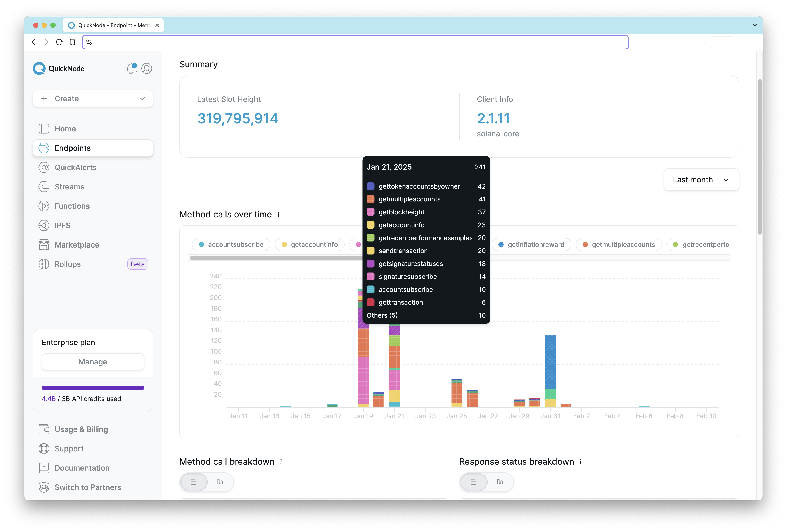
Task: Toggle accountsubscribe legend filter
Action: 231,244
